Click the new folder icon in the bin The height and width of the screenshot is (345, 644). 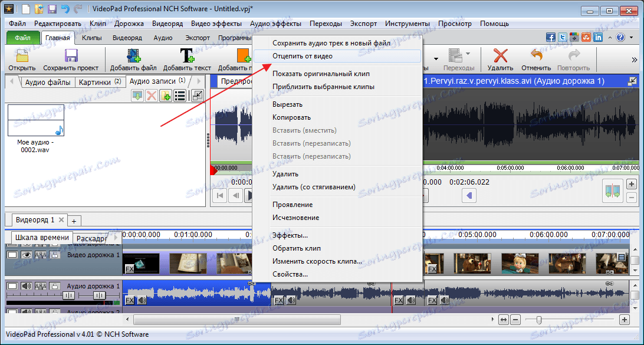click(166, 96)
